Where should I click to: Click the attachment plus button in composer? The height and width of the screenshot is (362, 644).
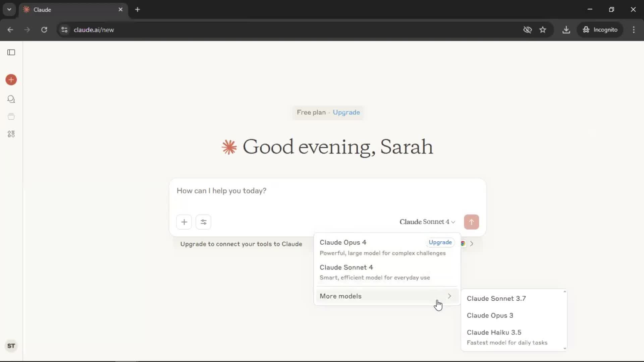coord(184,222)
